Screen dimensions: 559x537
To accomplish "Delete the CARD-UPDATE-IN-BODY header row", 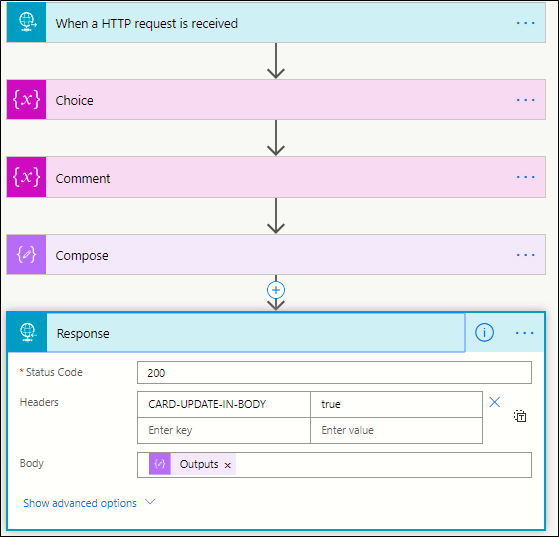I will [x=494, y=402].
